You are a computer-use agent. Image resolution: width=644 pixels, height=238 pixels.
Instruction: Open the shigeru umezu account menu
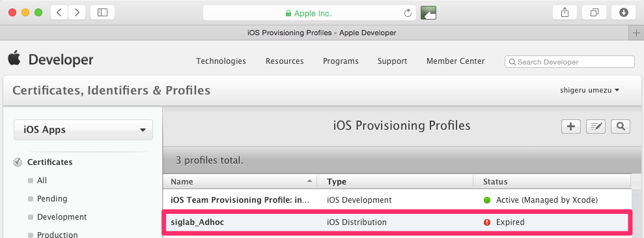589,90
